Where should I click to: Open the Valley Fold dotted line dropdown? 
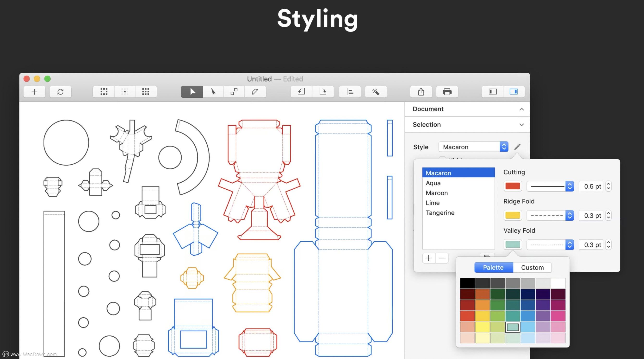(x=550, y=245)
